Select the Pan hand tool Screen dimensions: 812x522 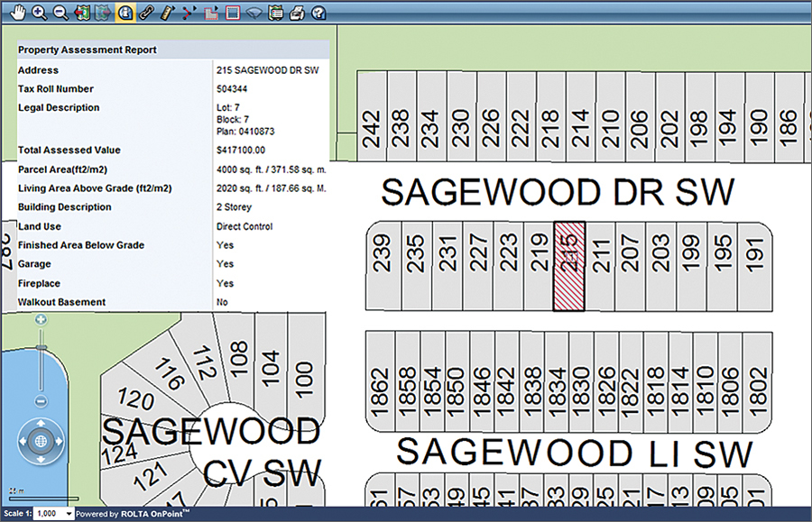tap(18, 13)
